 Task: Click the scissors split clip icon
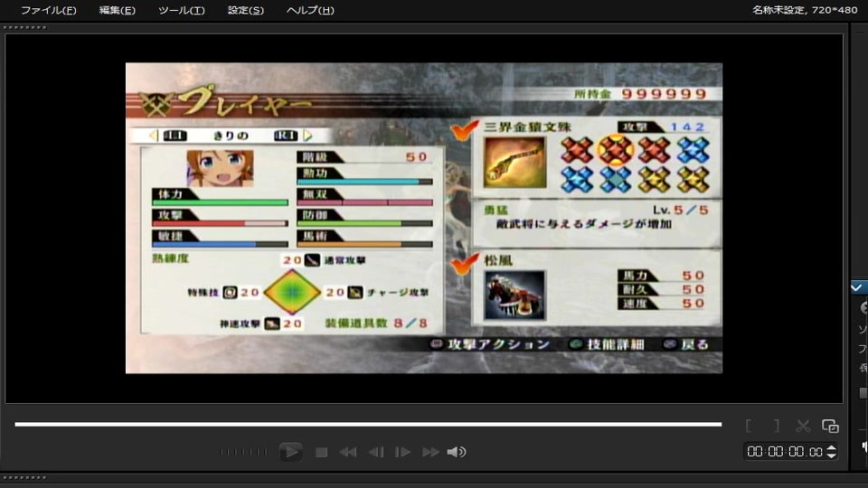(803, 426)
